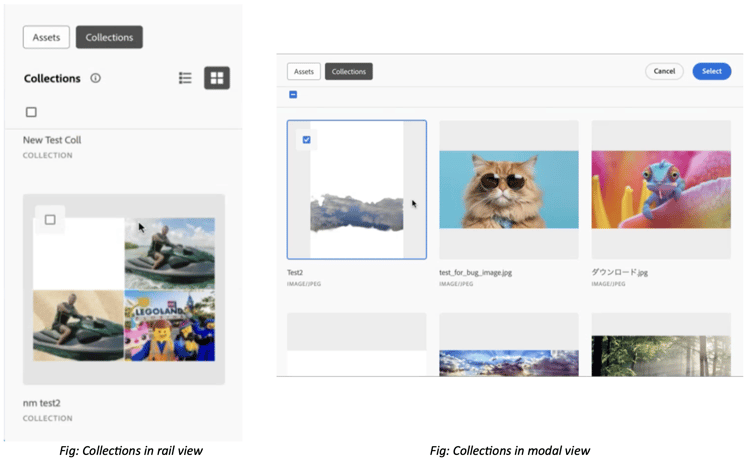The image size is (750, 462).
Task: Select the blue chameleon image thumbnail
Action: click(x=661, y=190)
